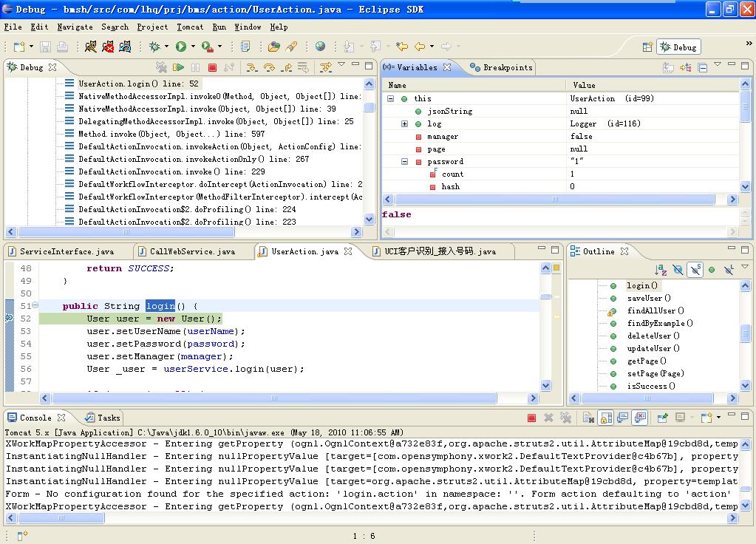Image resolution: width=756 pixels, height=544 pixels.
Task: Collapse all variables in the Variables view
Action: coord(702,67)
